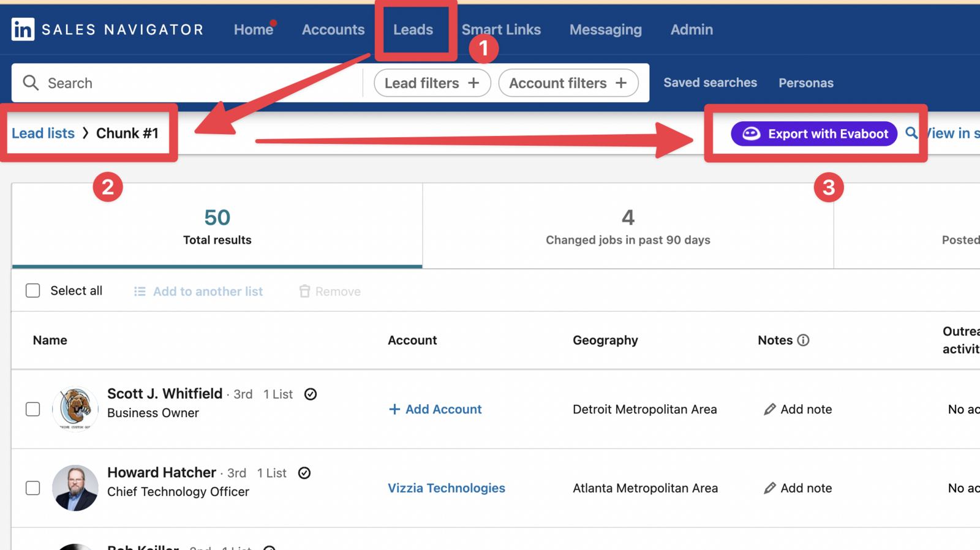Open the Home menu item
The image size is (980, 550).
tap(254, 29)
